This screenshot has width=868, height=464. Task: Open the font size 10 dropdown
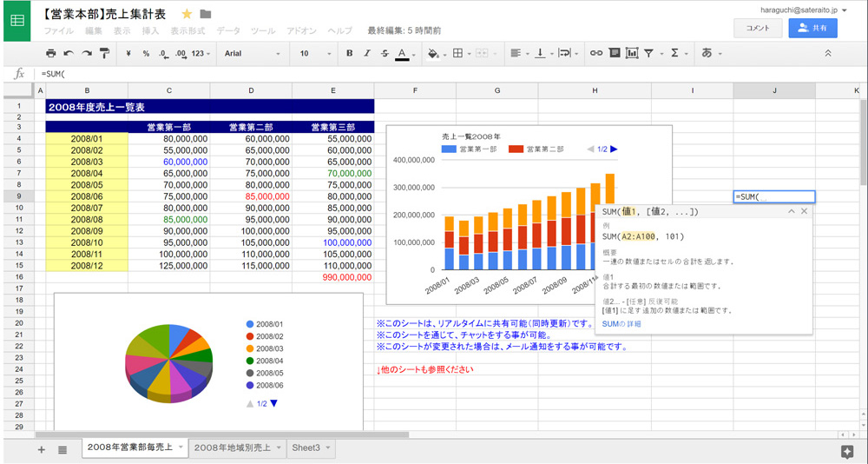pyautogui.click(x=316, y=54)
